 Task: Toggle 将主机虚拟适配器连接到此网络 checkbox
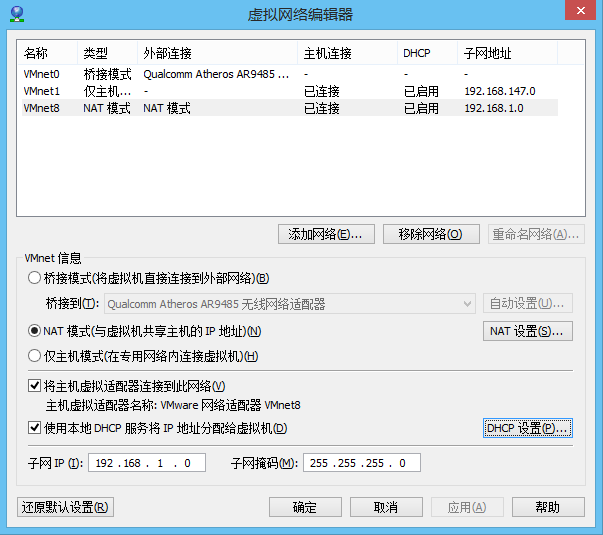click(x=35, y=385)
